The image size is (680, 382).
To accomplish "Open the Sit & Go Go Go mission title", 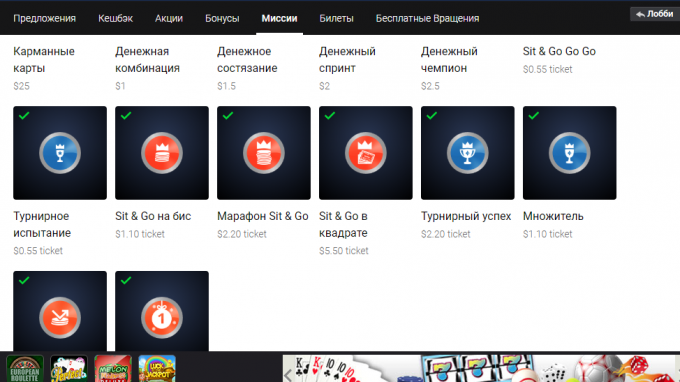I will [559, 51].
